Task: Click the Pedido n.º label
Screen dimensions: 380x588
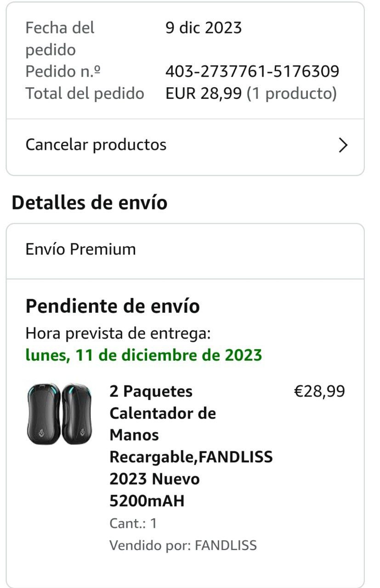Action: click(x=63, y=72)
